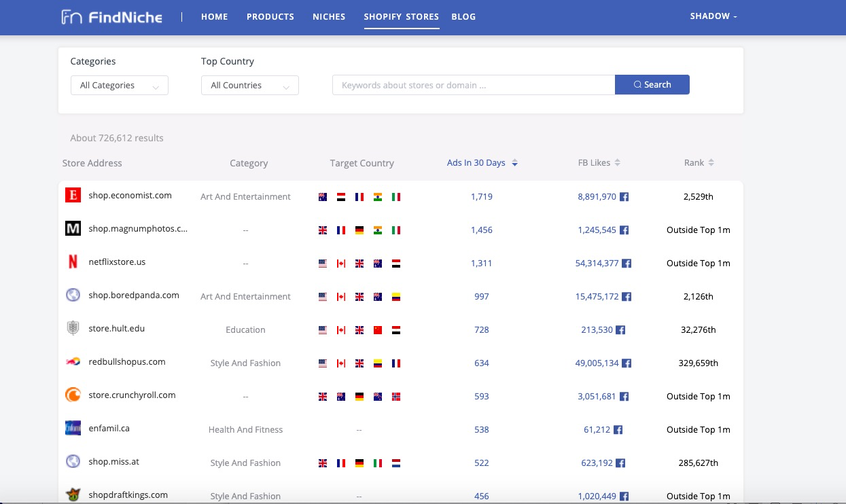Click the Bored Panda globe icon
This screenshot has width=846, height=504.
(x=73, y=295)
